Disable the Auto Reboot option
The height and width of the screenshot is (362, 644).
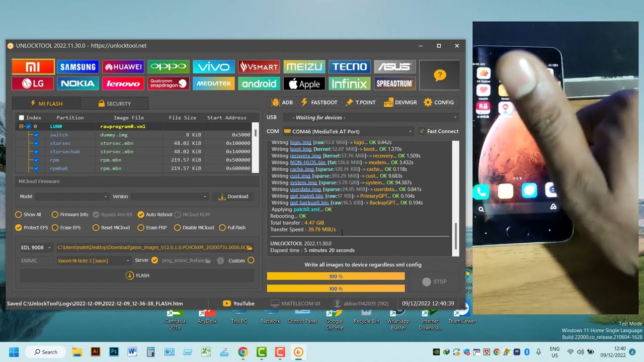pyautogui.click(x=155, y=214)
